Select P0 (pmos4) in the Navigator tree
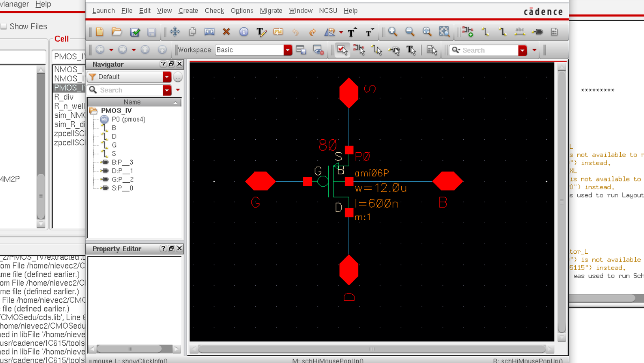The height and width of the screenshot is (363, 644). [x=128, y=120]
